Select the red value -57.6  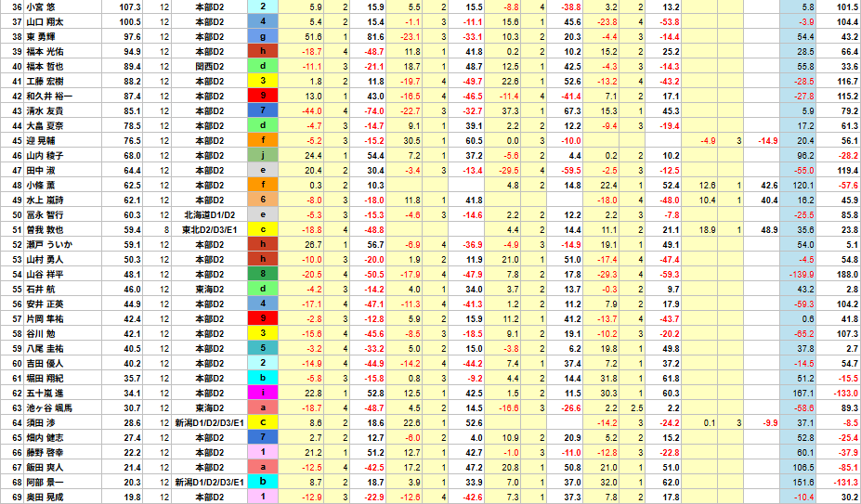pos(848,186)
